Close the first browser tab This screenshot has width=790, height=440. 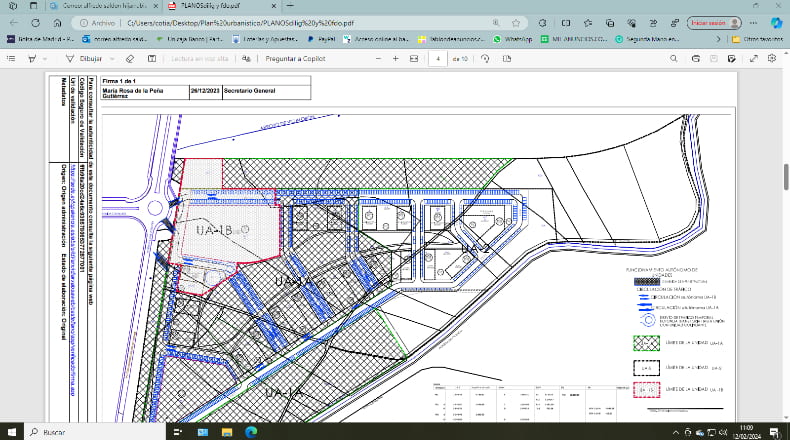click(155, 6)
